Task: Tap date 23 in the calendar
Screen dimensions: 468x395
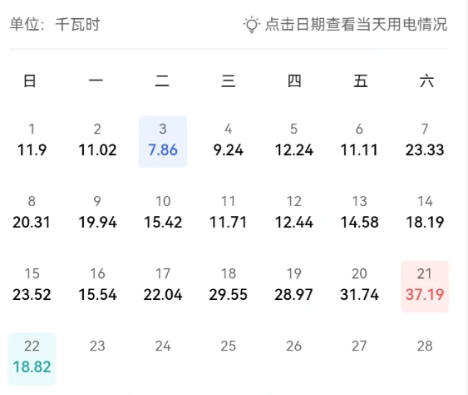Action: pyautogui.click(x=97, y=346)
